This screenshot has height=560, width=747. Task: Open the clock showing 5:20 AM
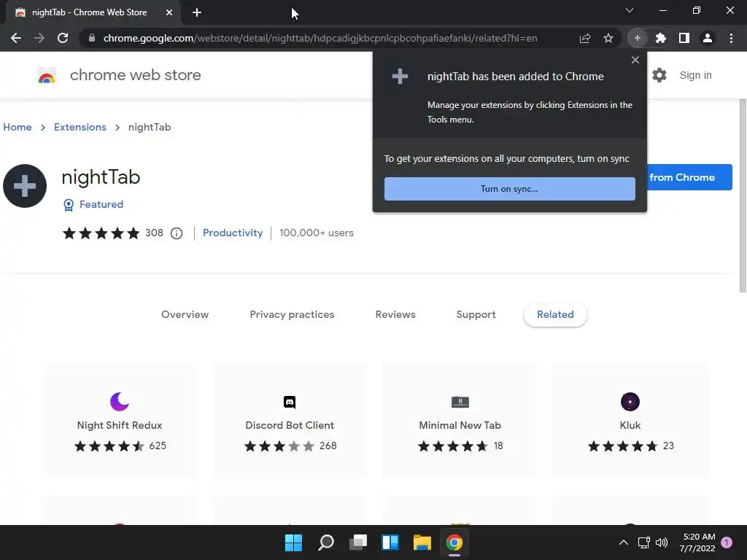click(x=697, y=542)
